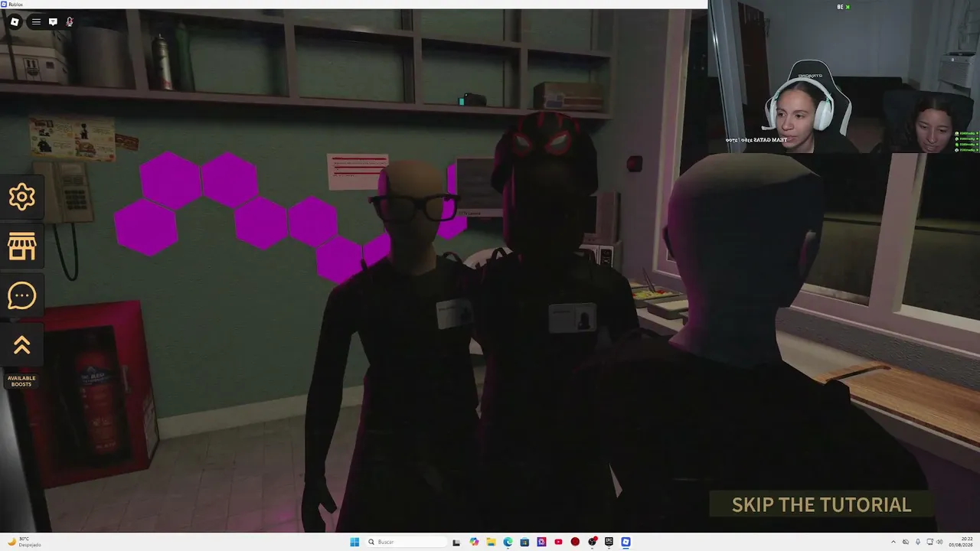Open Epic Games Launcher from the taskbar

609,542
